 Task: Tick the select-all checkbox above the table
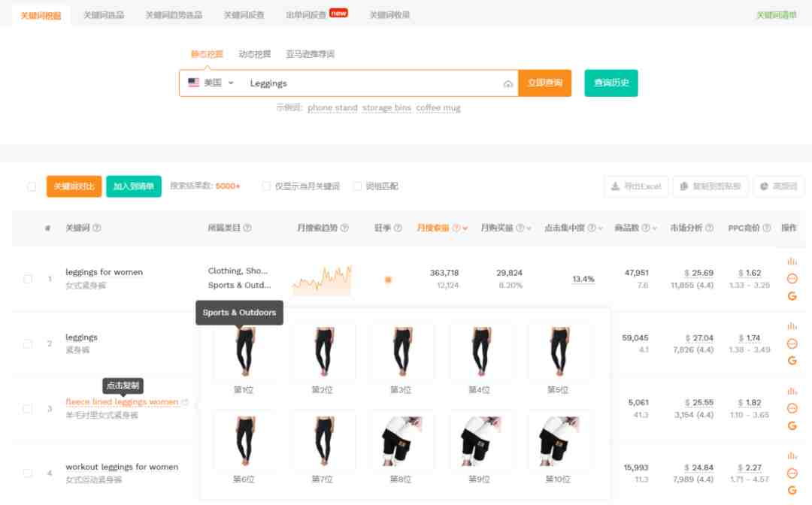pyautogui.click(x=32, y=186)
